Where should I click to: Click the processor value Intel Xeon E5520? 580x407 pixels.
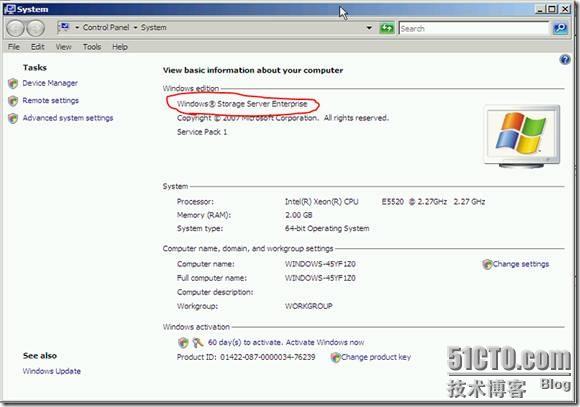(385, 202)
